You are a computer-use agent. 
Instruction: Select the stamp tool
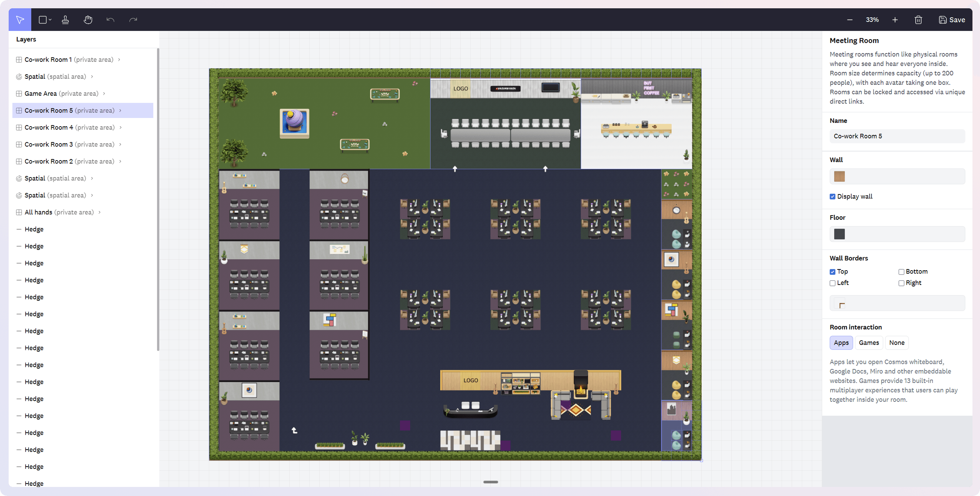click(x=65, y=20)
